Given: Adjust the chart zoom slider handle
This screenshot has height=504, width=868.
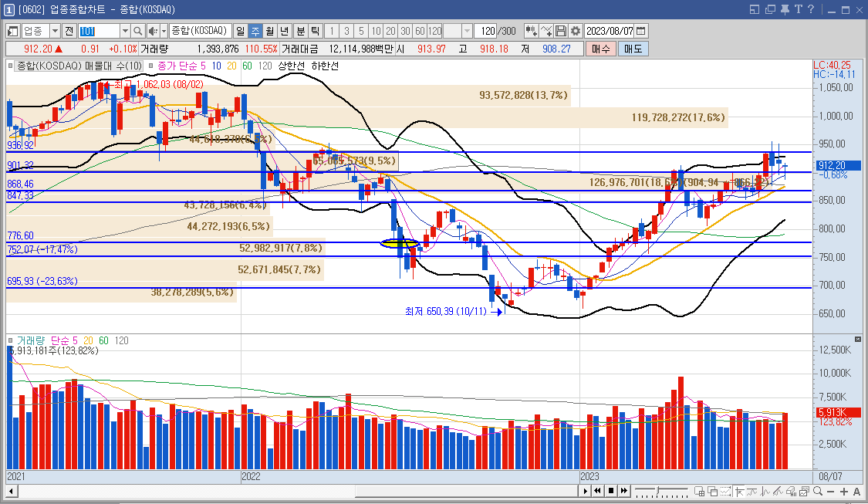Looking at the screenshot, I should 657,490.
